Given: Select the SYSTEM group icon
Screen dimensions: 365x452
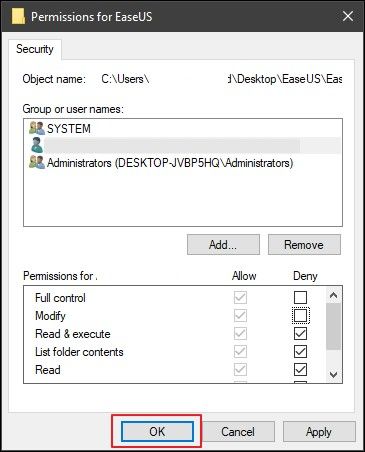Looking at the screenshot, I should tap(37, 128).
